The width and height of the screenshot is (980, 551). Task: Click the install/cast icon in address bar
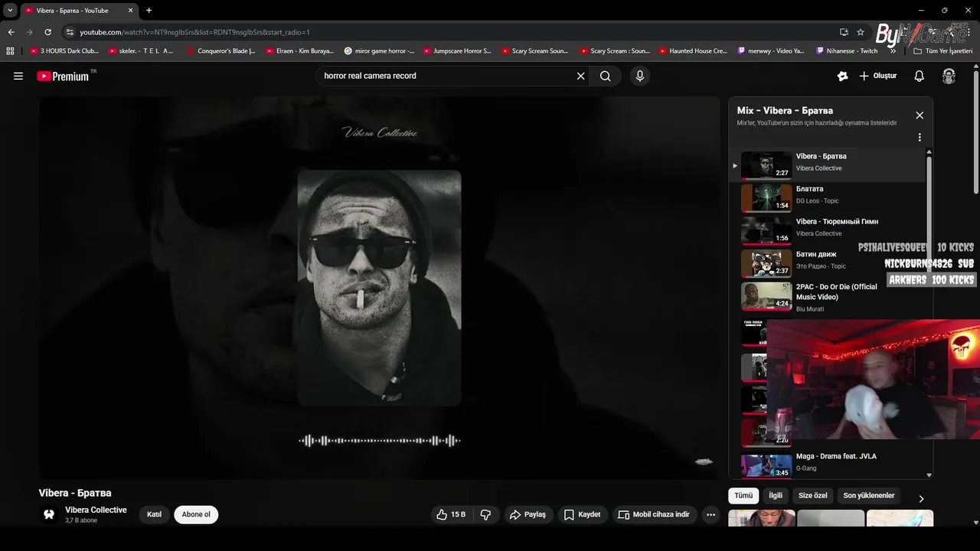coord(844,32)
